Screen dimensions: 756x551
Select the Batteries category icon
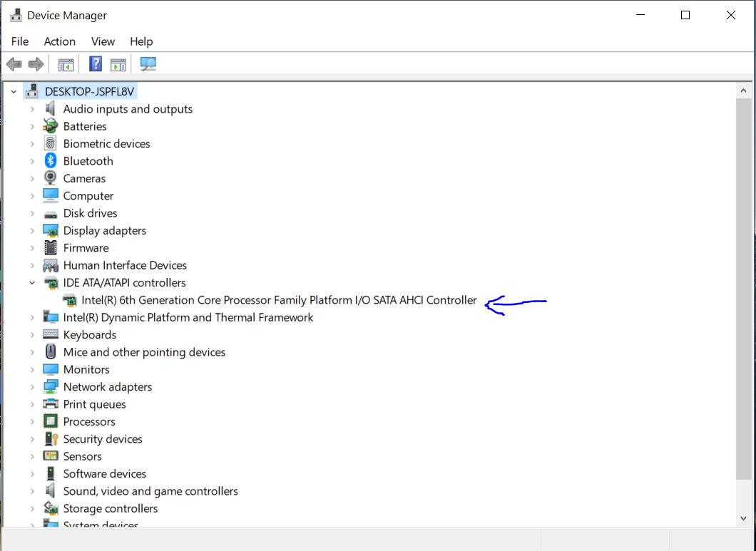pyautogui.click(x=50, y=126)
